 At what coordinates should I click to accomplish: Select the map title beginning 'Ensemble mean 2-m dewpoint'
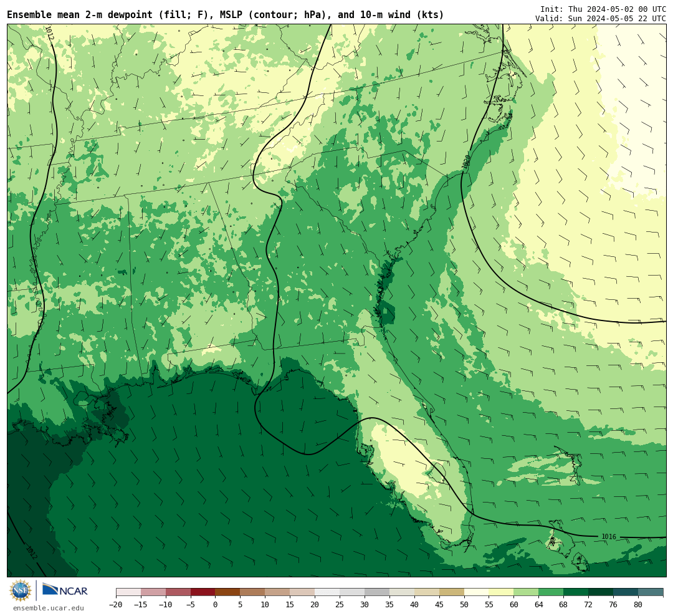226,14
